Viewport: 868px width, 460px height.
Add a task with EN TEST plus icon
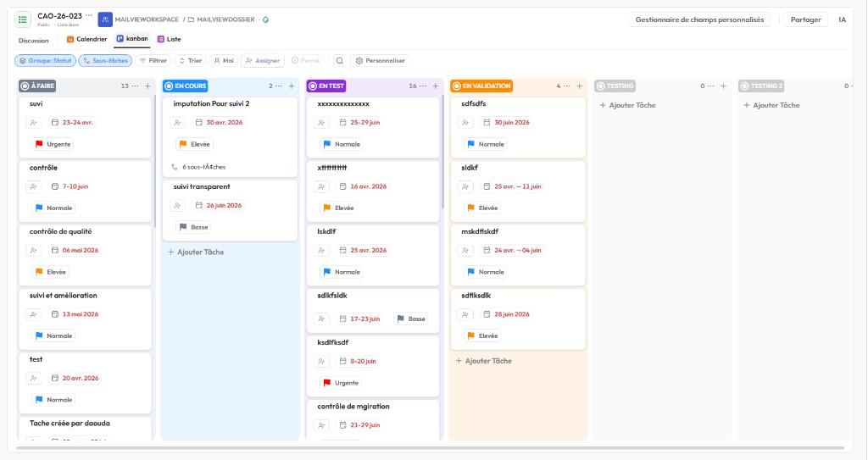(436, 86)
